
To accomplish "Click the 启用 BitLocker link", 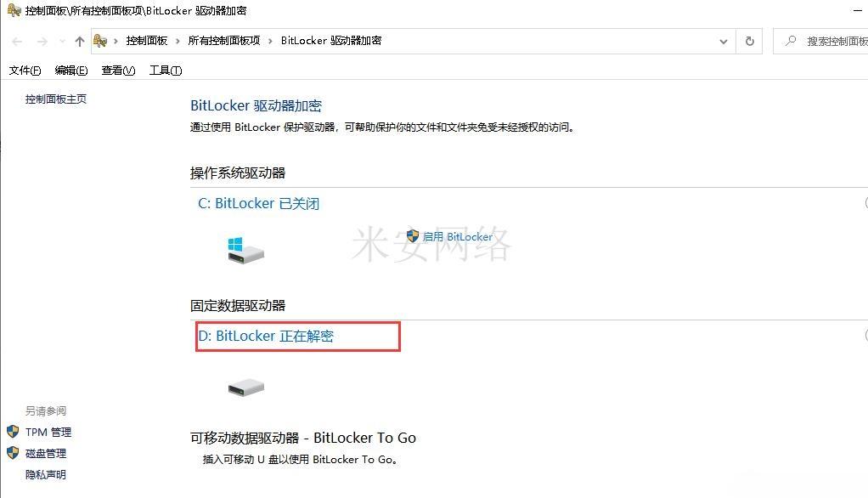I will [457, 236].
